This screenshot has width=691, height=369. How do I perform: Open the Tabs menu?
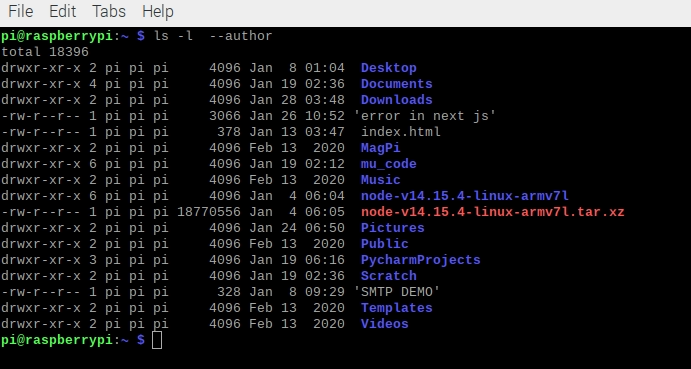[x=109, y=11]
